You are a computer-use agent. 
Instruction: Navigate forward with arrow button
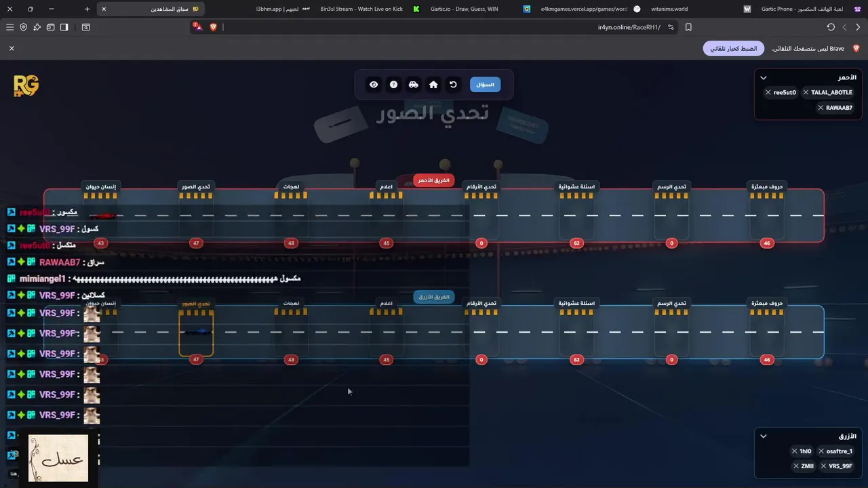844,27
